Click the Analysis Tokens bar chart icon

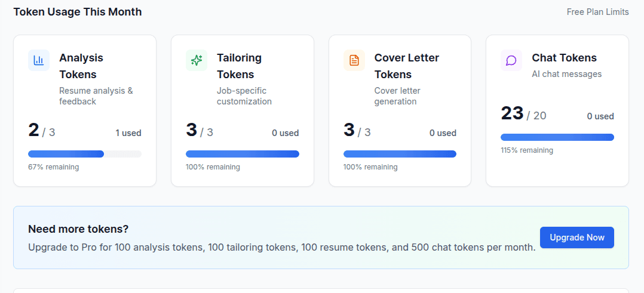[x=39, y=60]
